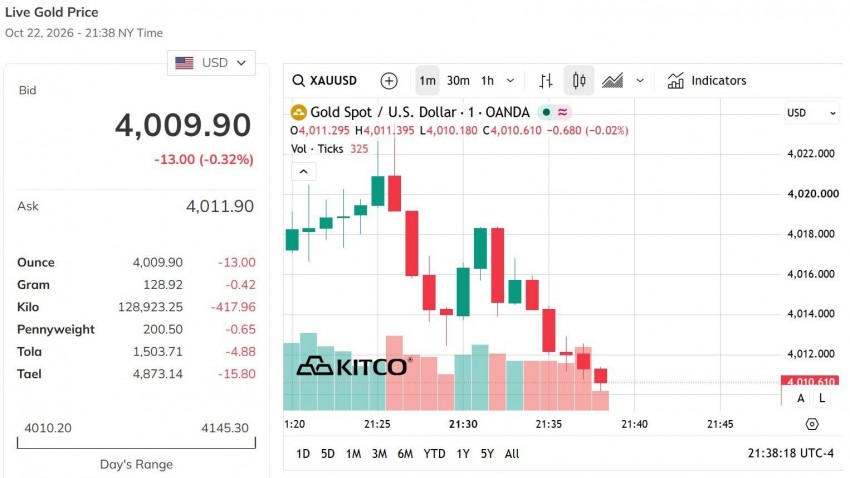Screen dimensions: 850x478
Task: Open the USD currency selector with flag
Action: [211, 63]
